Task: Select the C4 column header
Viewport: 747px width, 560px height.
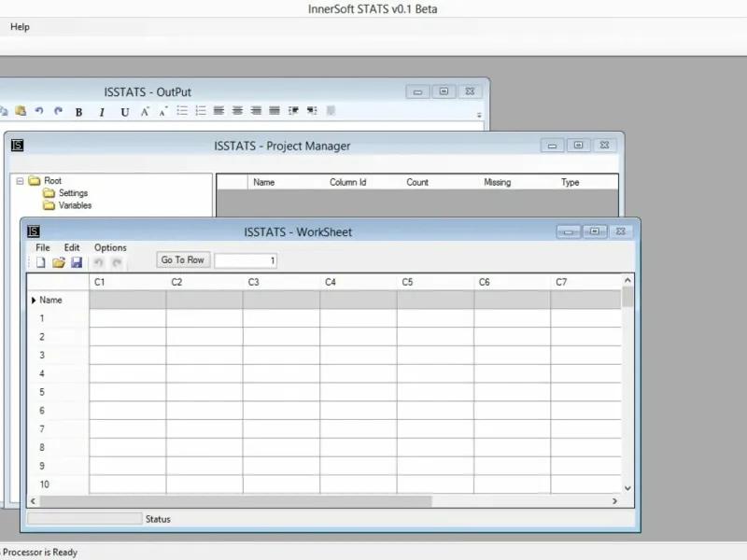Action: pos(359,282)
